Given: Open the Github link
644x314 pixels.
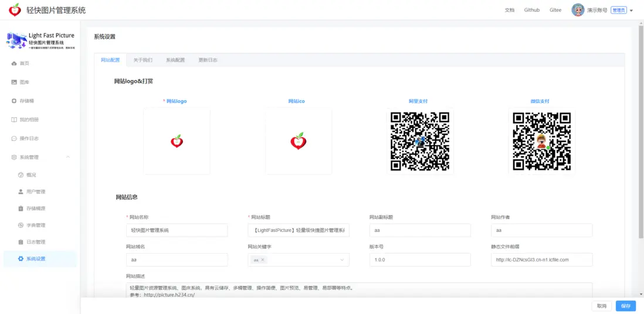Looking at the screenshot, I should (532, 11).
